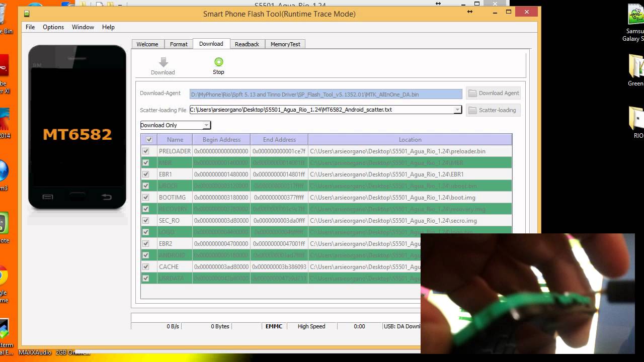644x362 pixels.
Task: Uncheck the SEC_RO partition checkbox
Action: (146, 220)
